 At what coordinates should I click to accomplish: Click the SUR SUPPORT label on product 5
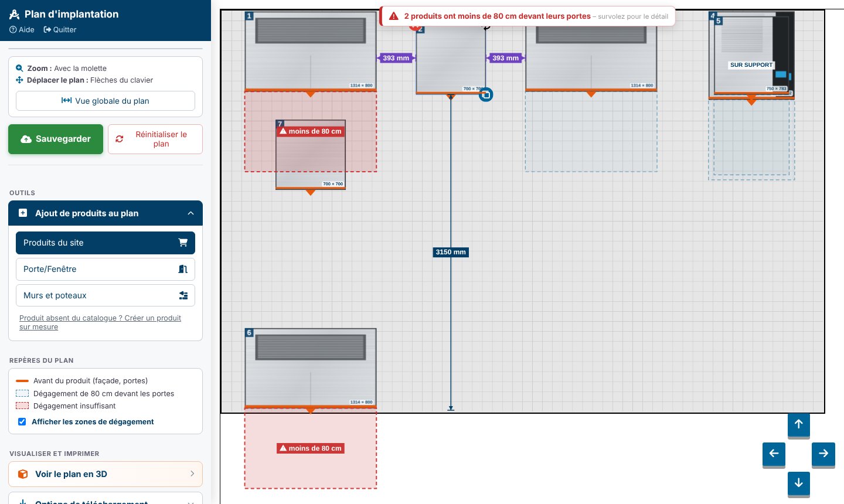751,65
